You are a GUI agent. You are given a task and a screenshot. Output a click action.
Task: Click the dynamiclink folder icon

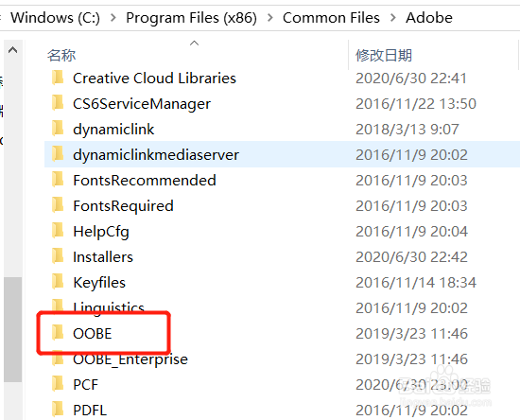(58, 129)
